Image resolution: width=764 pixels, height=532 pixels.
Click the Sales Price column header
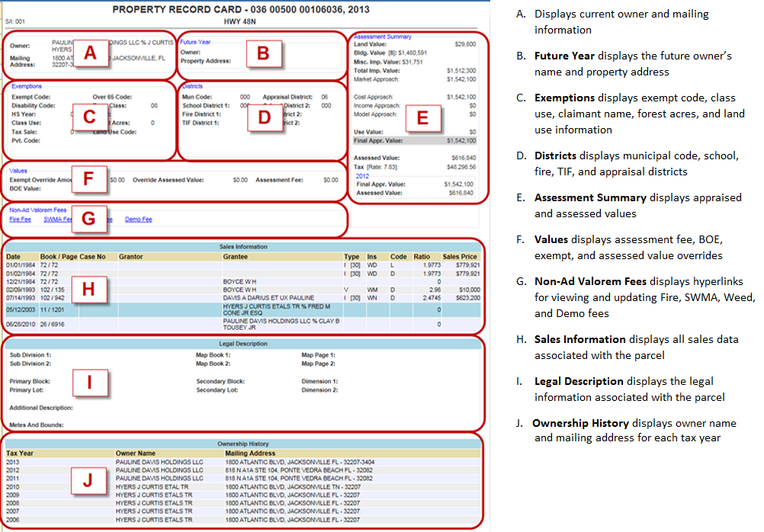(x=460, y=257)
